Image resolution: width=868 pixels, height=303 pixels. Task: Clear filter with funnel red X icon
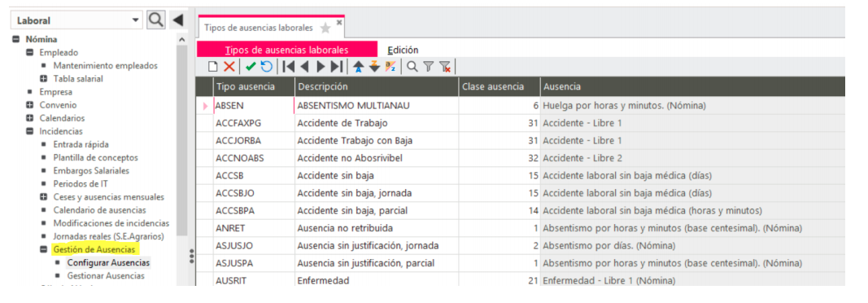coord(444,67)
